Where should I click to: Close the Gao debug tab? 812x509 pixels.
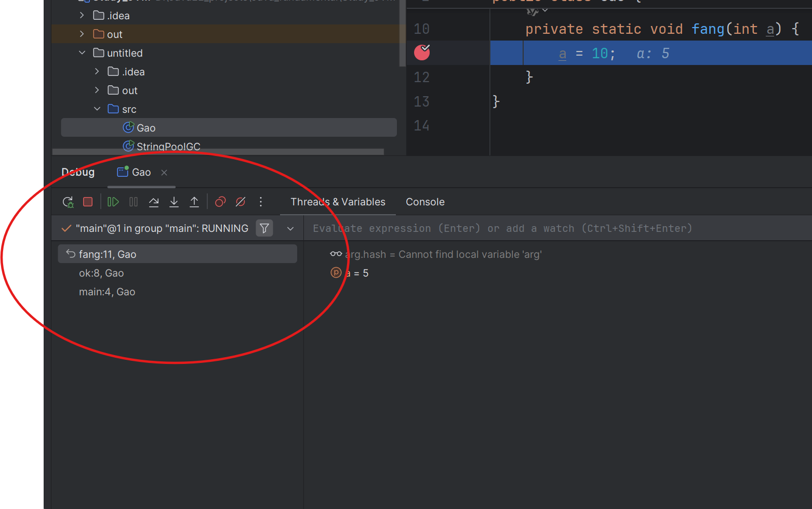tap(164, 173)
